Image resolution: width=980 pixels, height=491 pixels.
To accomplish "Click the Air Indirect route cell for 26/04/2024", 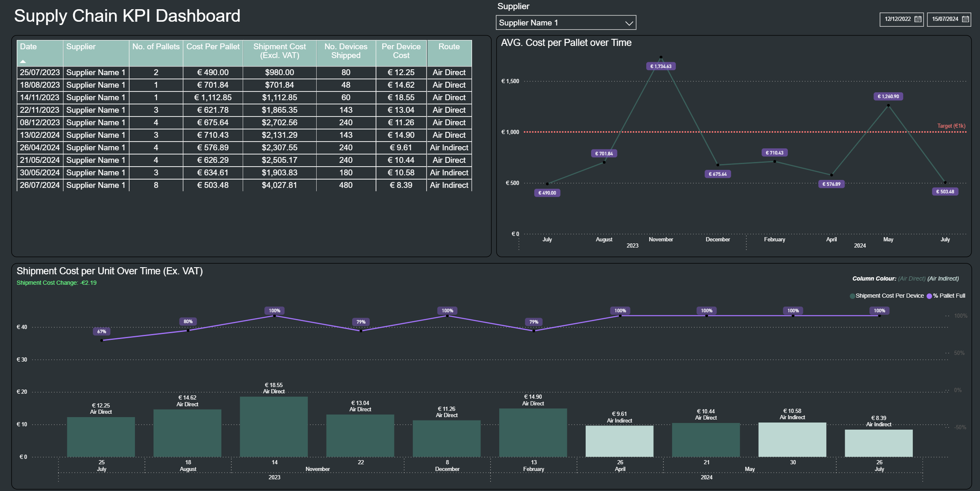I will [x=449, y=147].
